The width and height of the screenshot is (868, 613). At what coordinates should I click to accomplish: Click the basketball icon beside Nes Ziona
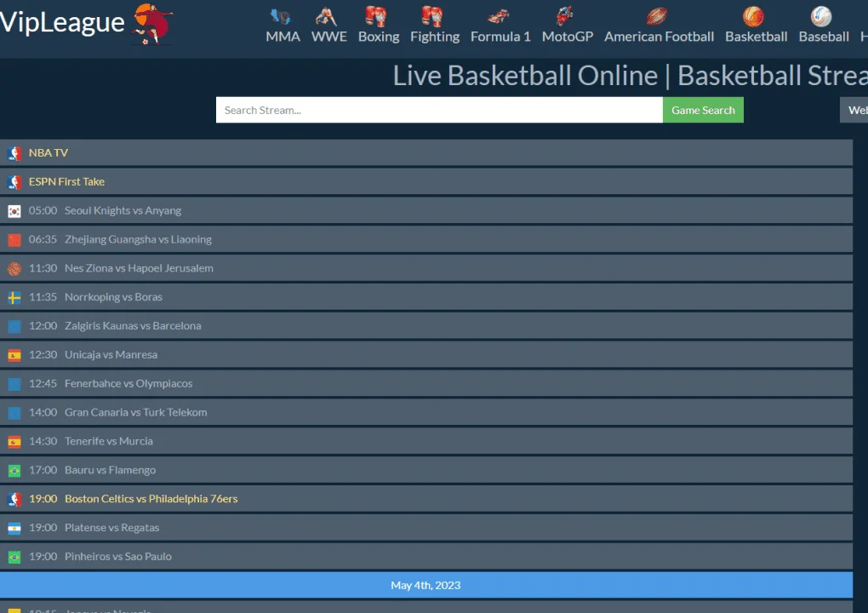point(14,268)
